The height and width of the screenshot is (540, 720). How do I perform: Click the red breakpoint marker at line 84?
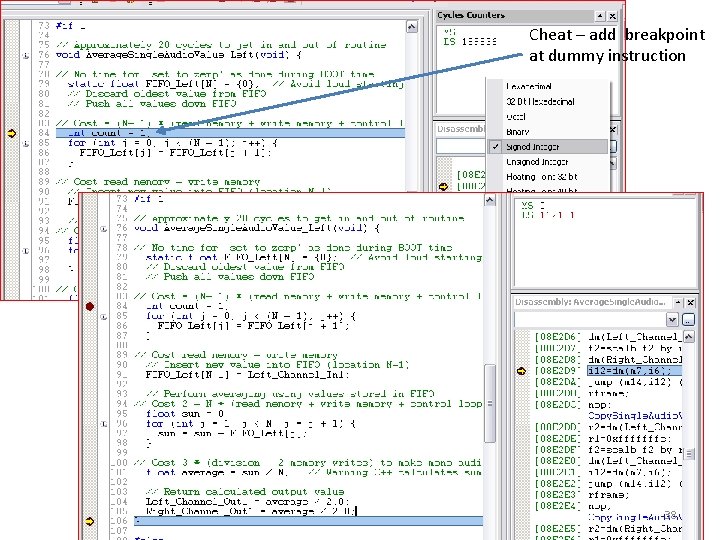(90, 306)
